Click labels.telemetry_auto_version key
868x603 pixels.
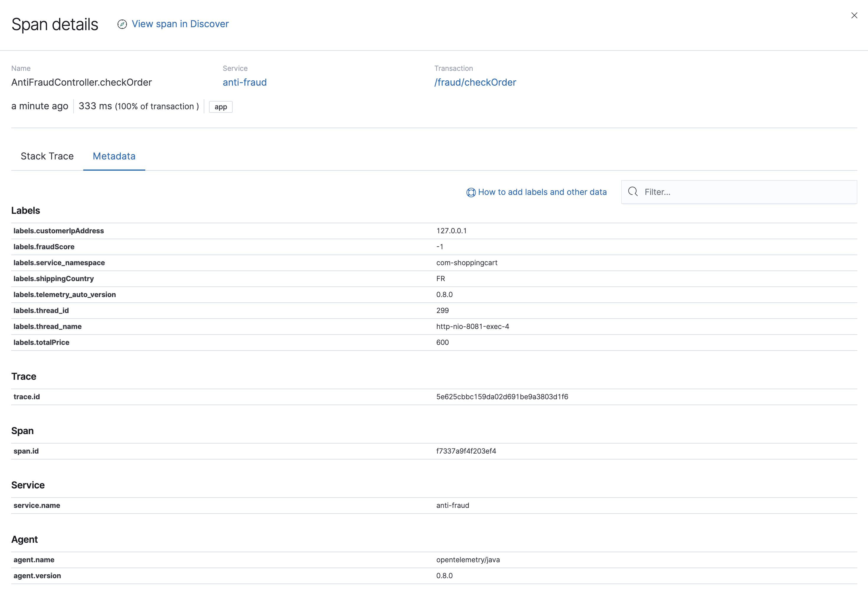[x=65, y=294]
